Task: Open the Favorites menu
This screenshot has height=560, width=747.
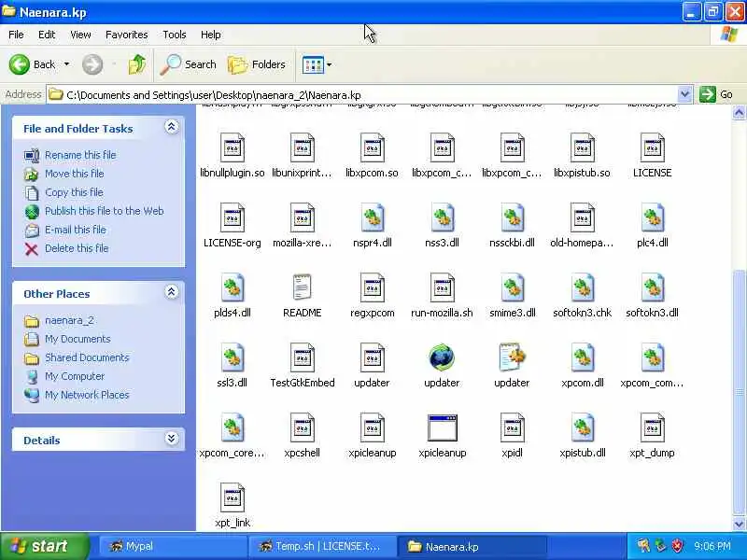Action: point(127,35)
